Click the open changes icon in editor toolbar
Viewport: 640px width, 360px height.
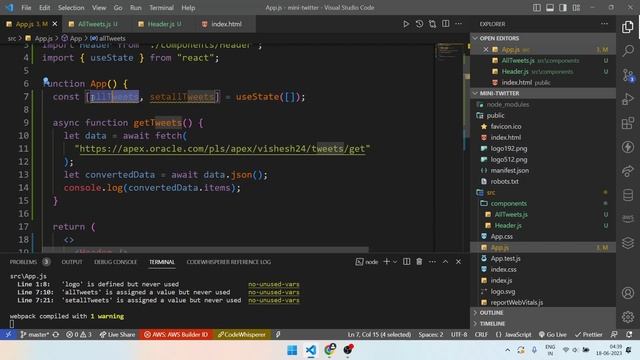(x=432, y=24)
